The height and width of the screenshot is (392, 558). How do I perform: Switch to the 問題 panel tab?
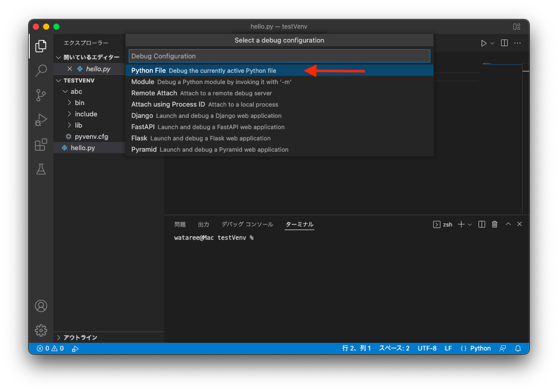[180, 224]
